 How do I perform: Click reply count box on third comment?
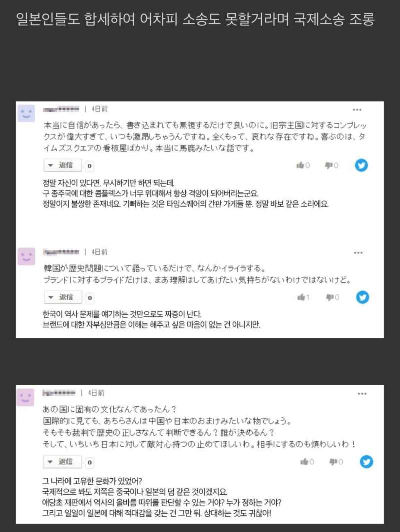(89, 462)
